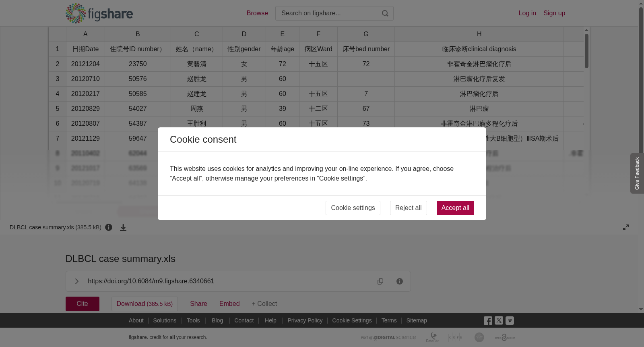Add item via + Collect
The height and width of the screenshot is (347, 644).
click(264, 304)
